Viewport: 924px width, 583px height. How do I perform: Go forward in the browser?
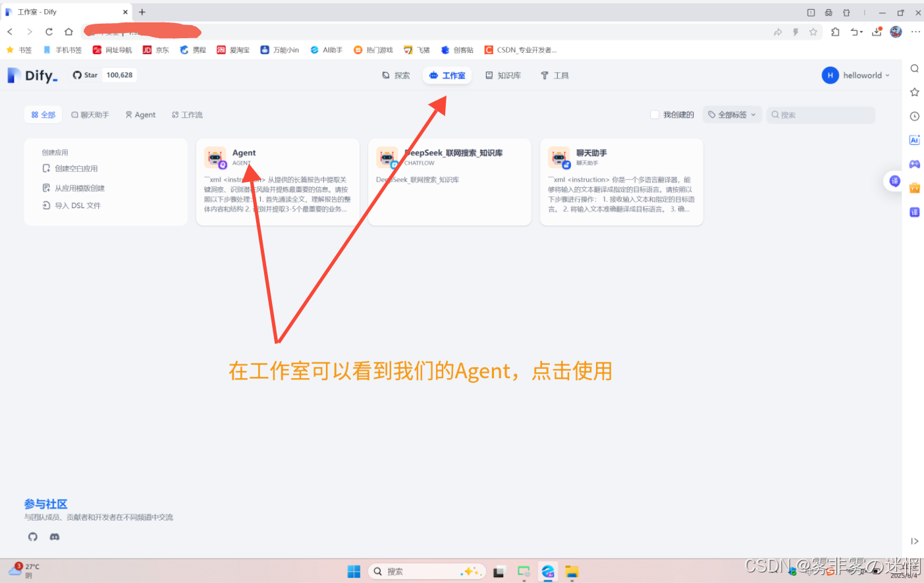pos(29,32)
